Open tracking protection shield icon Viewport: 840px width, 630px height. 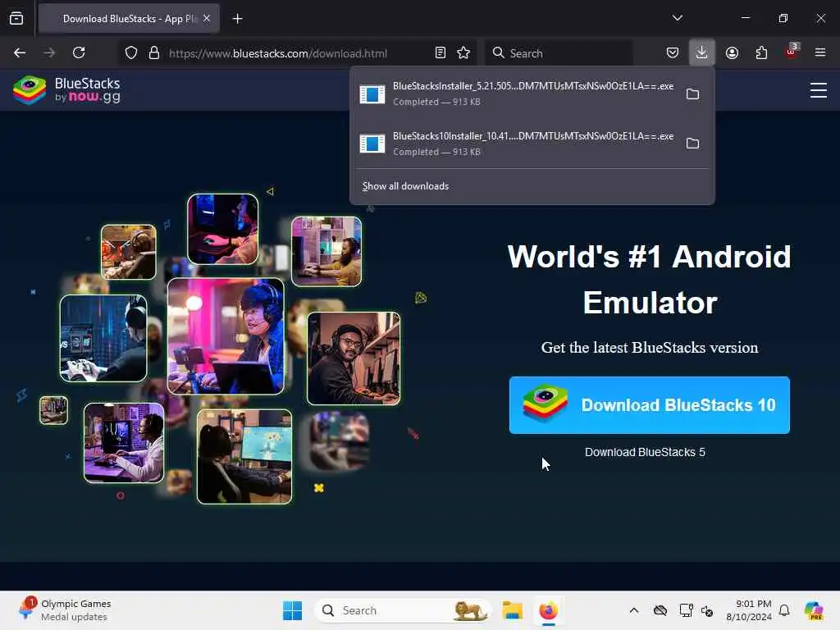point(131,53)
